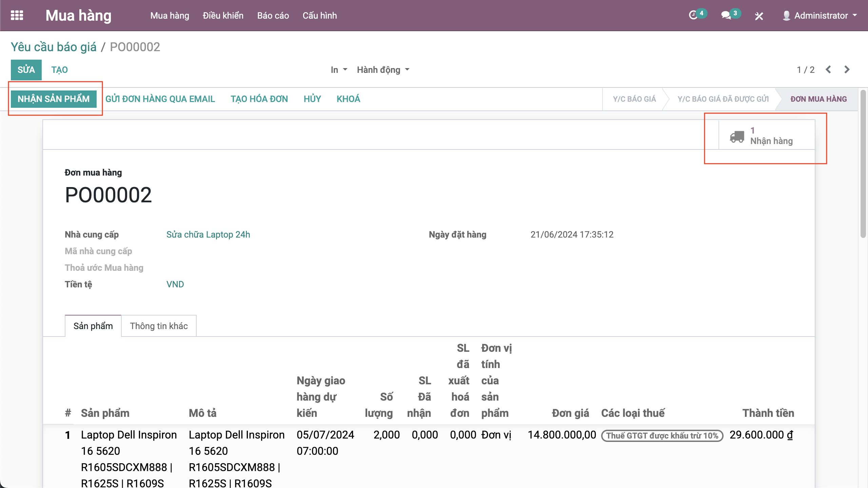Click the vertical page scrollbar
Image resolution: width=868 pixels, height=488 pixels.
coord(863,163)
